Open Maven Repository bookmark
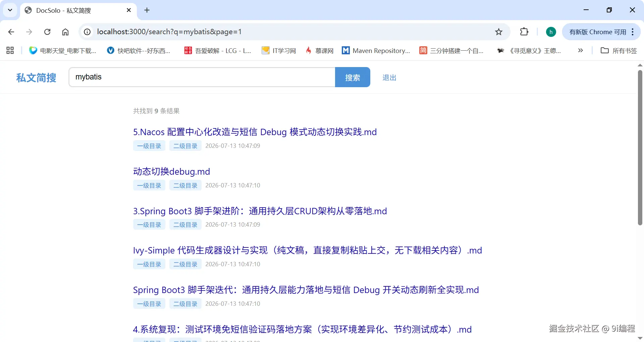The height and width of the screenshot is (342, 644). pos(376,51)
